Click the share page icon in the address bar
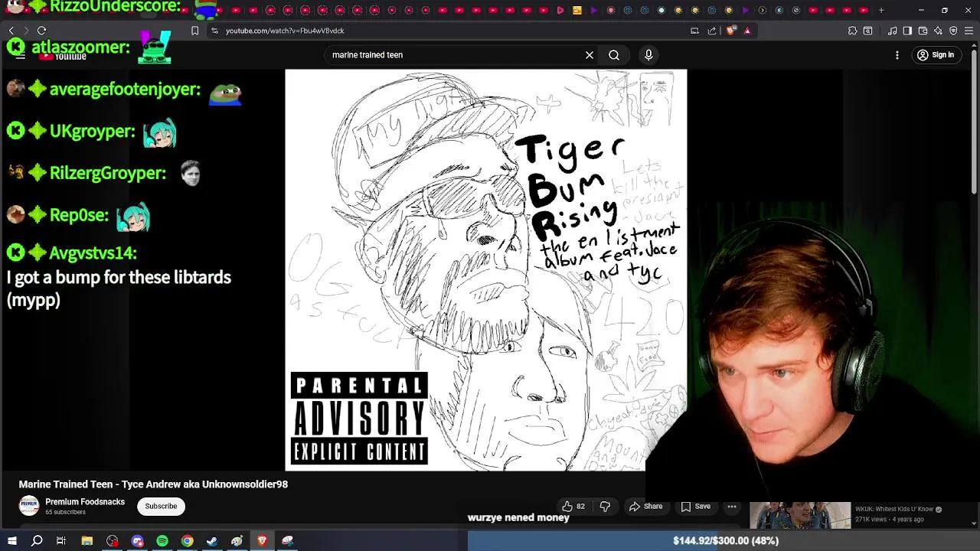This screenshot has height=551, width=980. point(712,31)
